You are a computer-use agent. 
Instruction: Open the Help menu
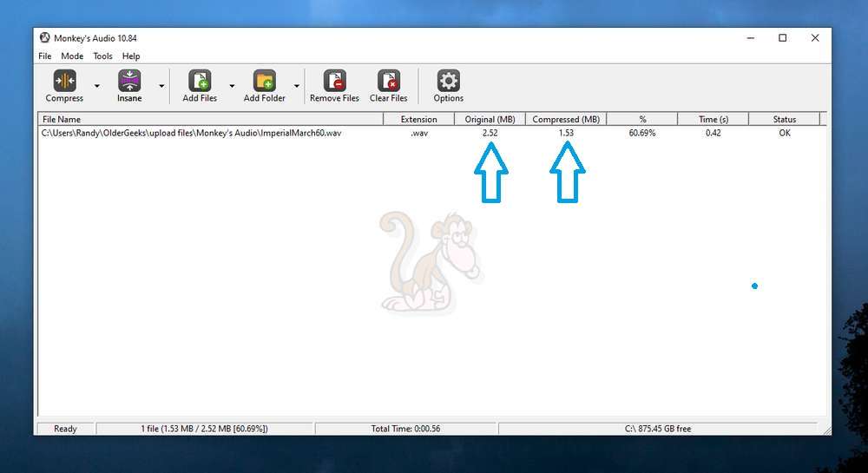coord(131,56)
